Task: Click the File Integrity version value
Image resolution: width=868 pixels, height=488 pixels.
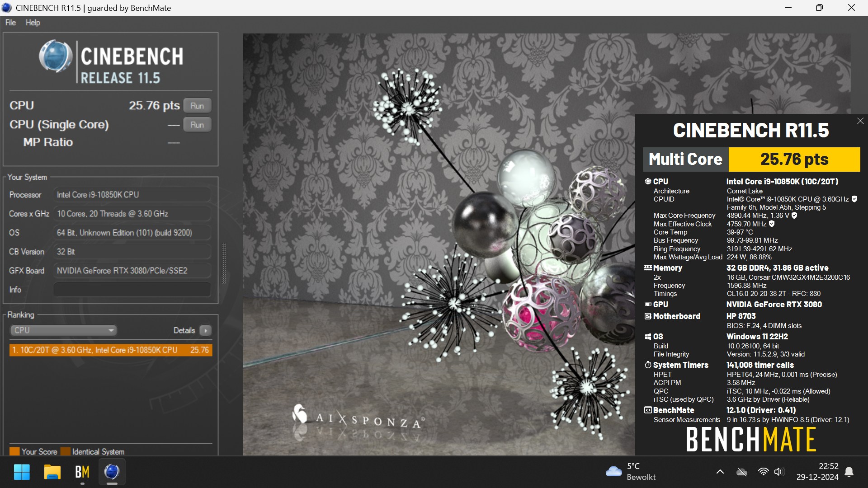Action: click(766, 354)
